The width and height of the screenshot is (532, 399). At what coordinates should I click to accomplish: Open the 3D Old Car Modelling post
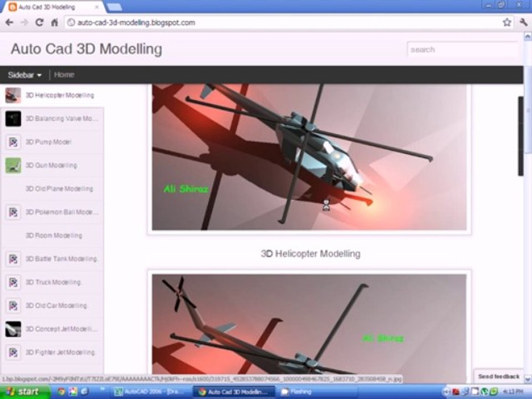[x=57, y=306]
